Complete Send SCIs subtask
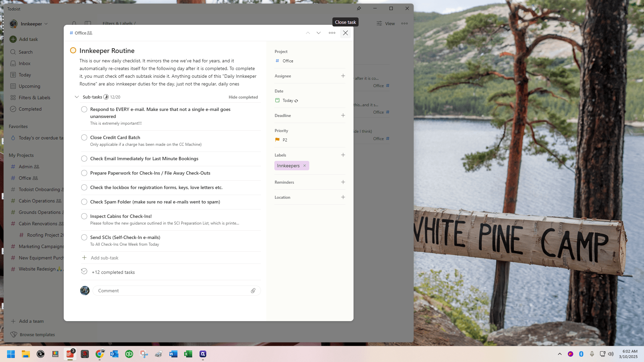Screen dimensions: 644x362 click(84, 237)
